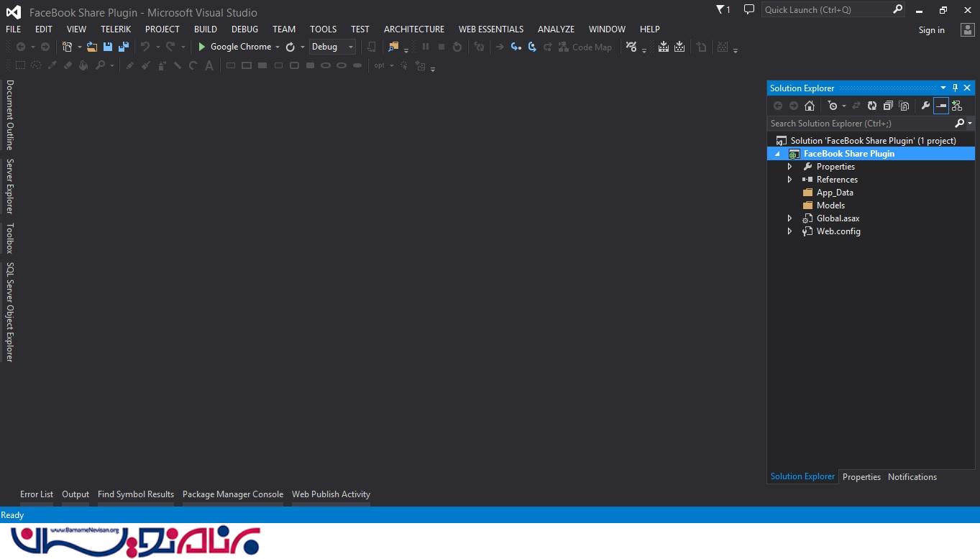Toggle Preview Selected Items button

[941, 106]
